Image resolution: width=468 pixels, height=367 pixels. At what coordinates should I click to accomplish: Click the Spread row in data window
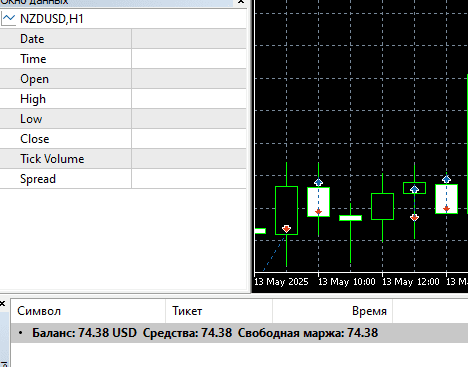point(123,179)
